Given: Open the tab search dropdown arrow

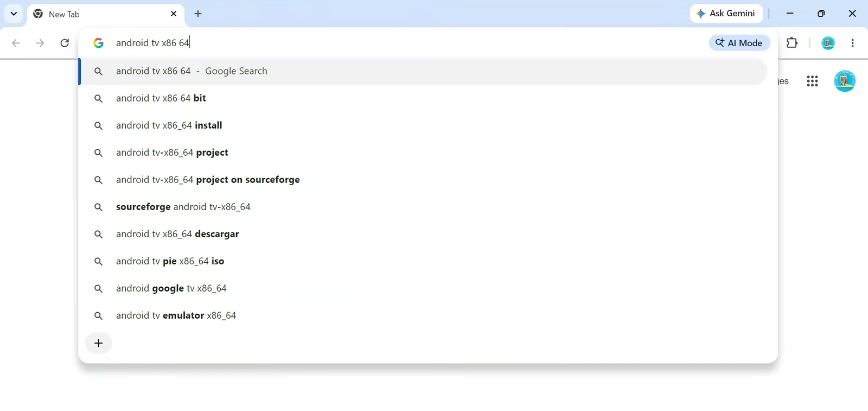Looking at the screenshot, I should click(14, 14).
